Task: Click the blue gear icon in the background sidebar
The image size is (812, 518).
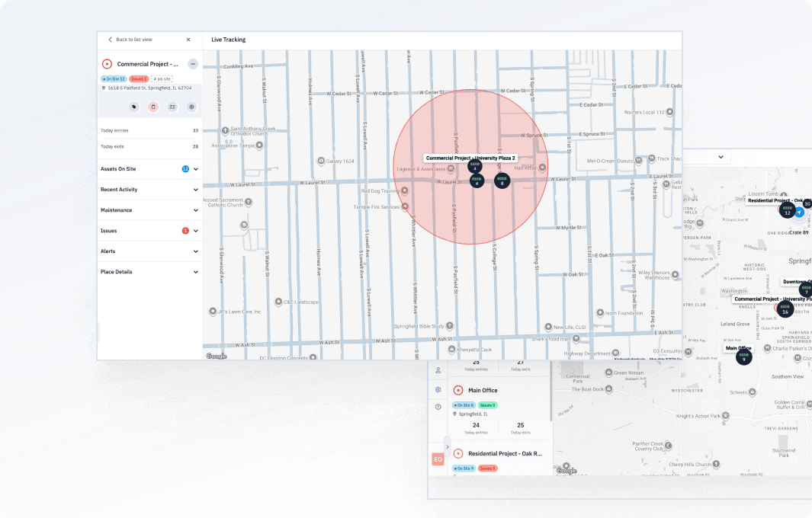Action: point(438,389)
